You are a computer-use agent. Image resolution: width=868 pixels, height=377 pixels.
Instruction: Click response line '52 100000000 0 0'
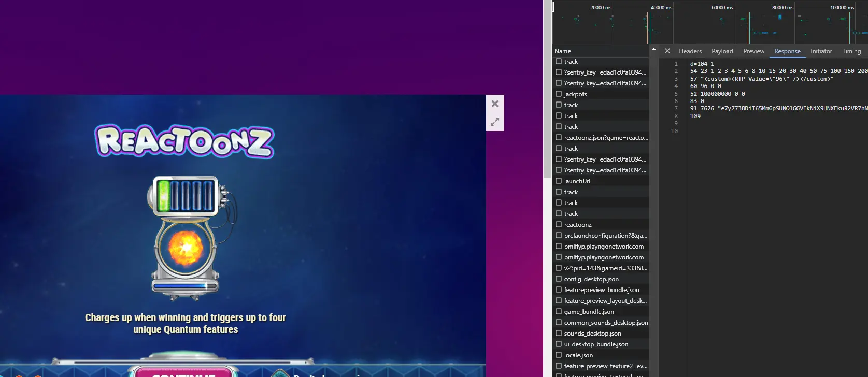[717, 94]
